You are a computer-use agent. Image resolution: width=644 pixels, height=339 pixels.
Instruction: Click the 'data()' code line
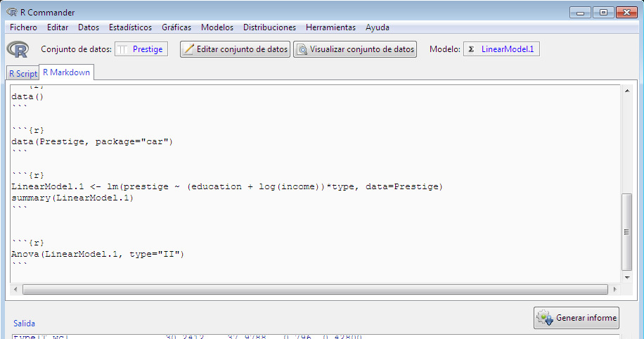pos(27,97)
